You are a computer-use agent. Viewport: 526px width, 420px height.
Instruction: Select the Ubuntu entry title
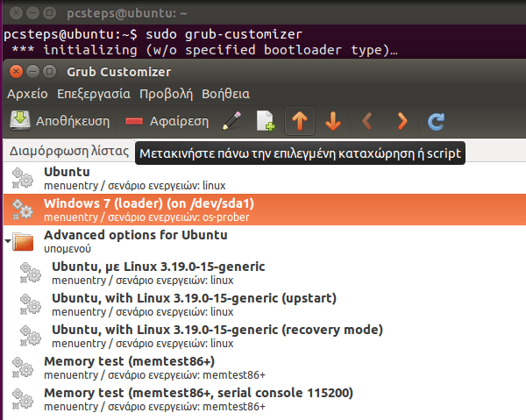coord(67,172)
